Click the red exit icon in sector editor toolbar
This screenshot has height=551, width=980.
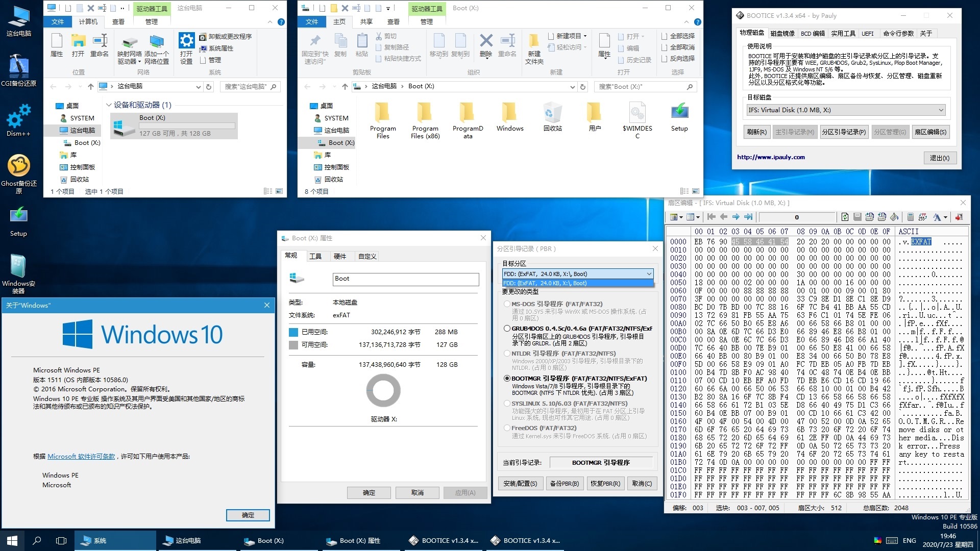[x=959, y=217]
